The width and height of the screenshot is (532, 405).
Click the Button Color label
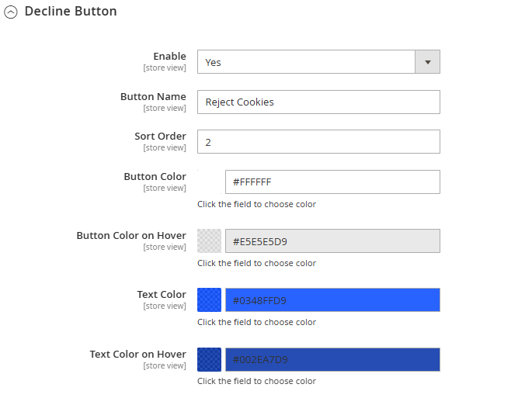155,177
